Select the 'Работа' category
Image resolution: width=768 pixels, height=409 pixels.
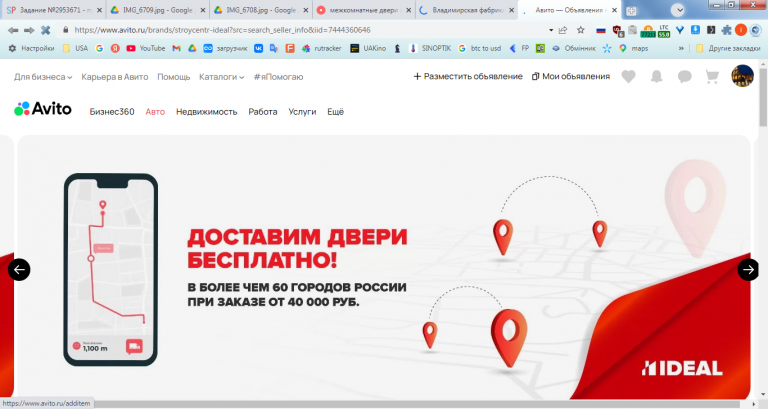click(263, 112)
